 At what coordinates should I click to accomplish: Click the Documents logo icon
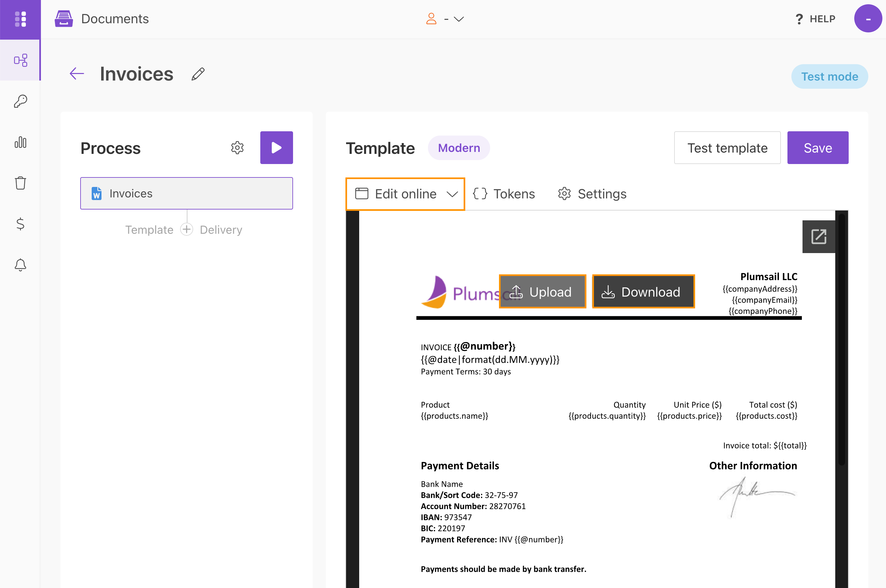[x=64, y=19]
